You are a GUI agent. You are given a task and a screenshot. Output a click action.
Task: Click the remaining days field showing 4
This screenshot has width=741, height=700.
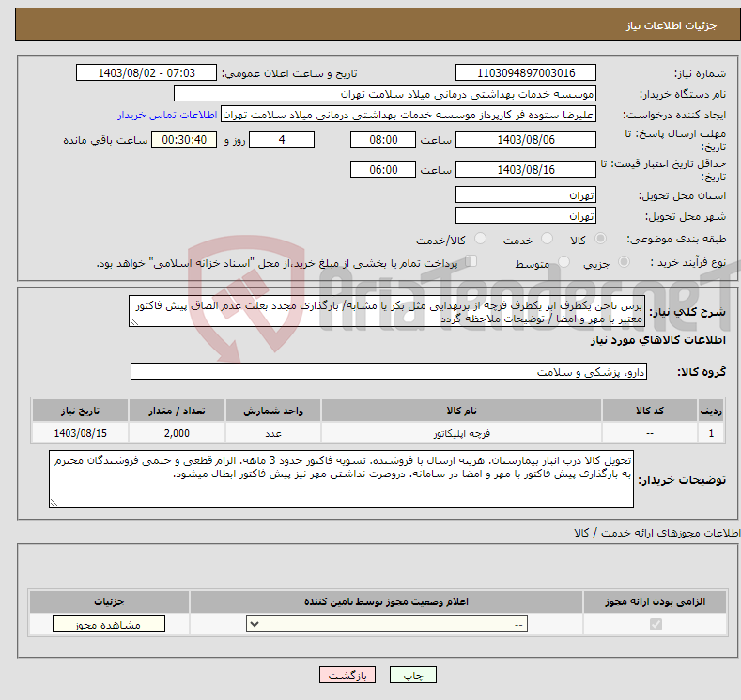pos(282,139)
